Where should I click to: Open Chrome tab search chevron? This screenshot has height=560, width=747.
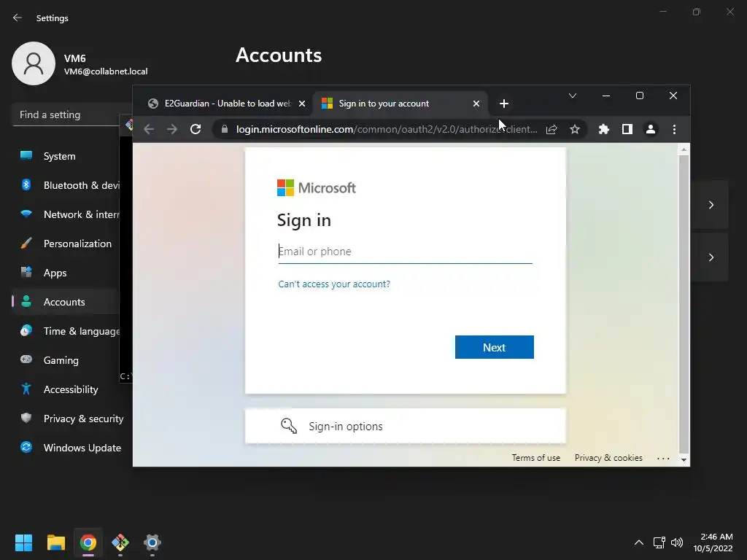click(573, 96)
